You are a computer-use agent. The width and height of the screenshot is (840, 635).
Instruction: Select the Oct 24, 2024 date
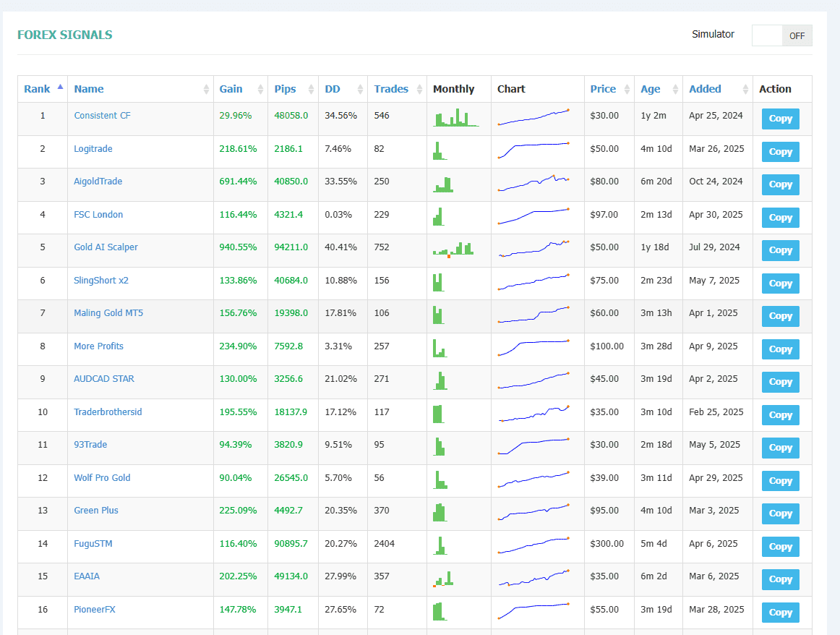pos(716,182)
